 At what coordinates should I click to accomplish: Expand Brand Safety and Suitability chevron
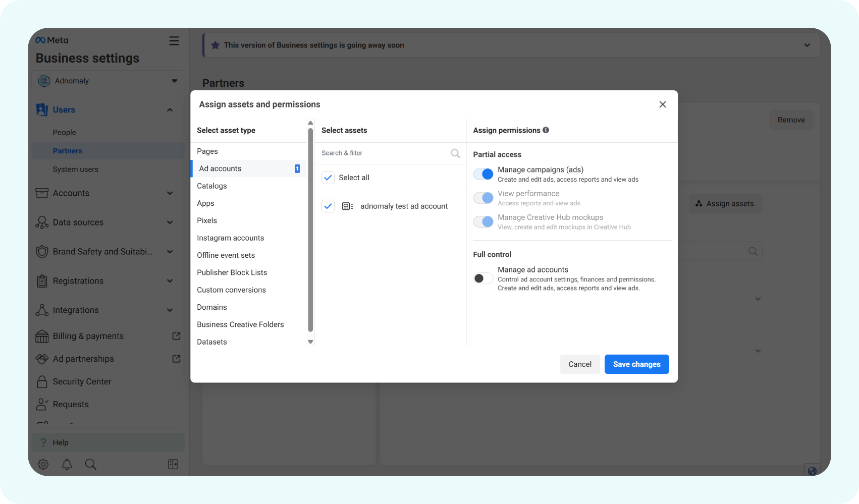[x=170, y=252]
